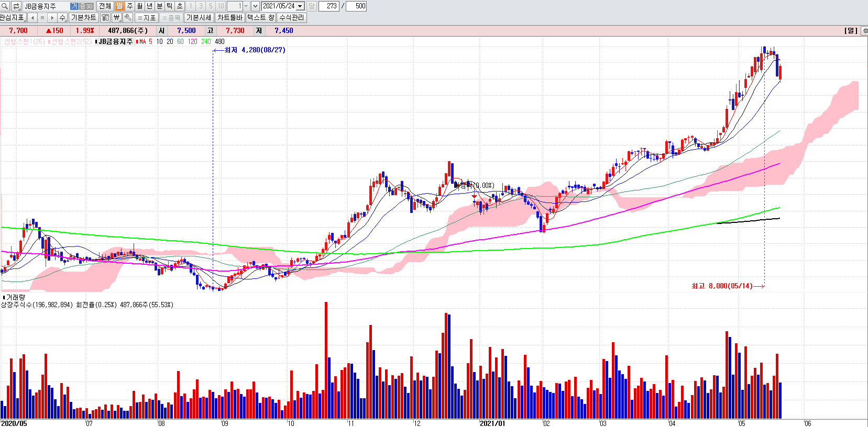868x427 pixels.
Task: Select the 전체 period button
Action: coord(105,6)
